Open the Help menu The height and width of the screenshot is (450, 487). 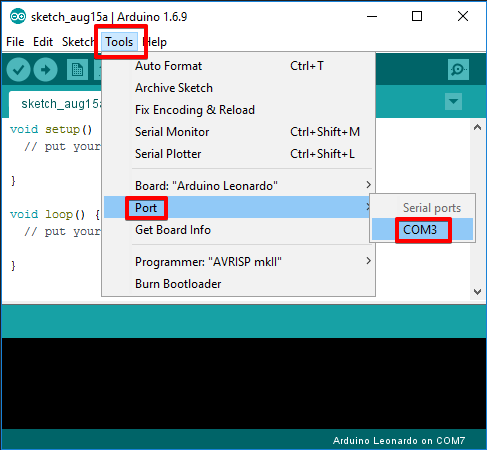pyautogui.click(x=155, y=42)
